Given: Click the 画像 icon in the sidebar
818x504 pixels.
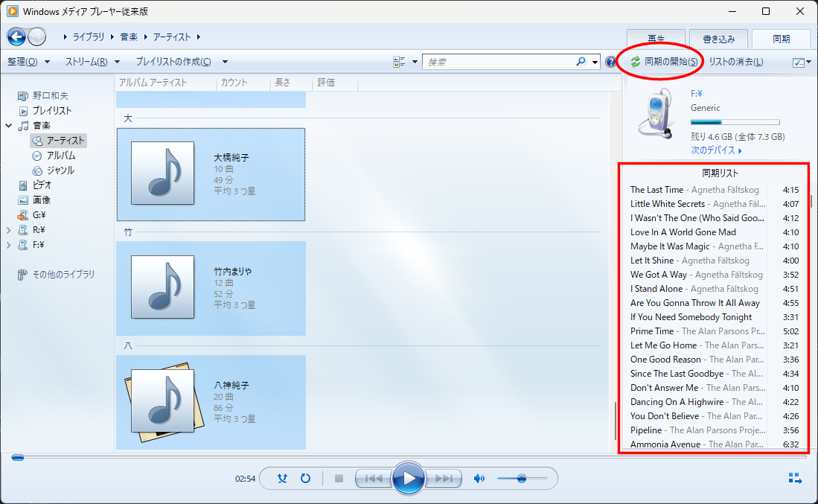Looking at the screenshot, I should 23,200.
